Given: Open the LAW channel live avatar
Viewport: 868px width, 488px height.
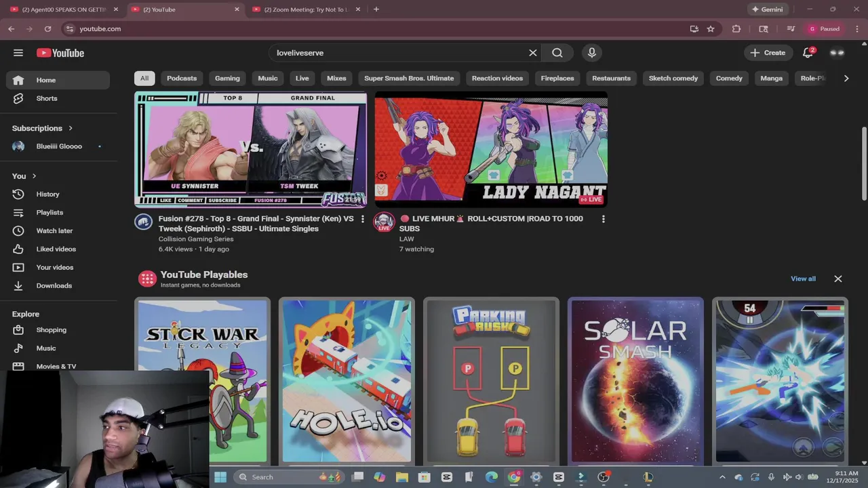Looking at the screenshot, I should [x=384, y=222].
